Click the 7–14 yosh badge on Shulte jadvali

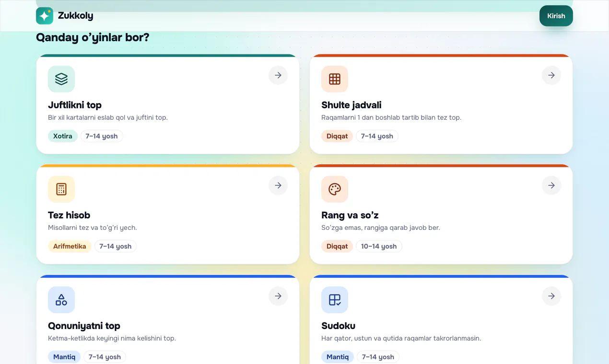click(x=377, y=136)
